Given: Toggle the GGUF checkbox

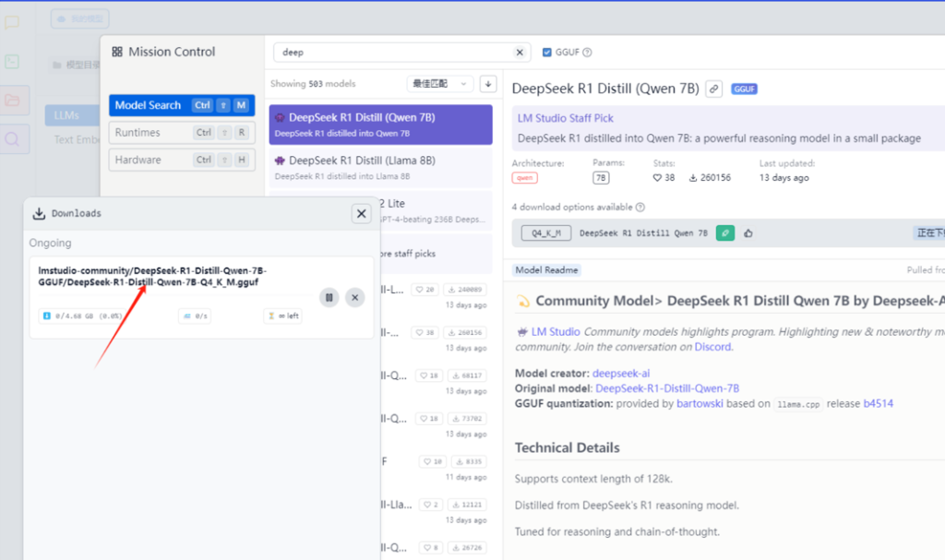Looking at the screenshot, I should click(x=546, y=53).
